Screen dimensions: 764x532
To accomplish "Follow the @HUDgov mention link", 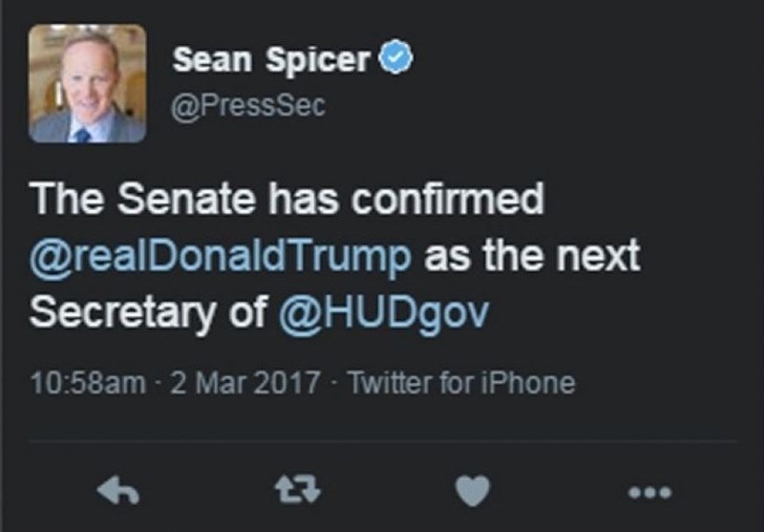I will point(383,312).
